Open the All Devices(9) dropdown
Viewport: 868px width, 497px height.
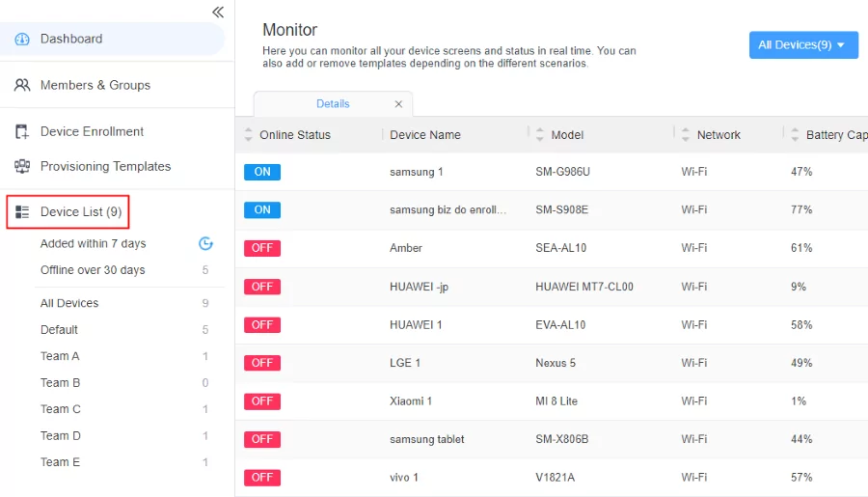tap(803, 45)
